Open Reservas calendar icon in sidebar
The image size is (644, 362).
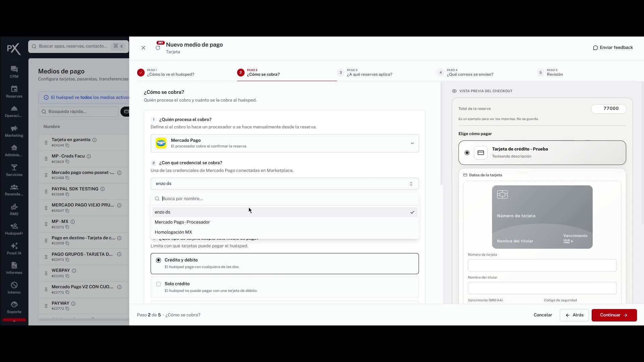(x=14, y=89)
